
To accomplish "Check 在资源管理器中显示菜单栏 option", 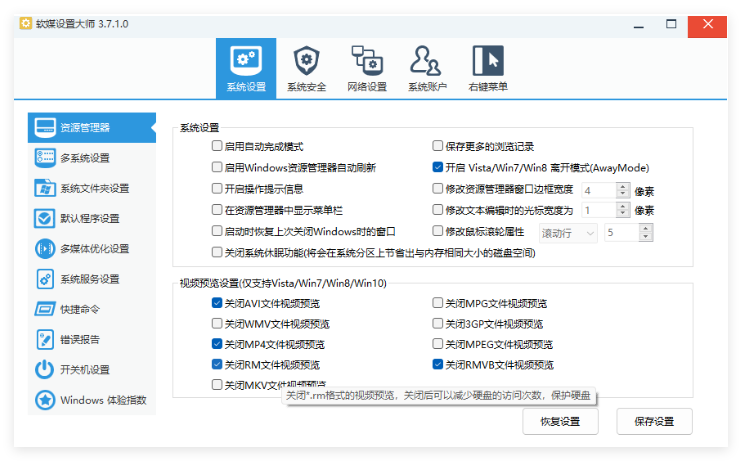I will pyautogui.click(x=217, y=209).
